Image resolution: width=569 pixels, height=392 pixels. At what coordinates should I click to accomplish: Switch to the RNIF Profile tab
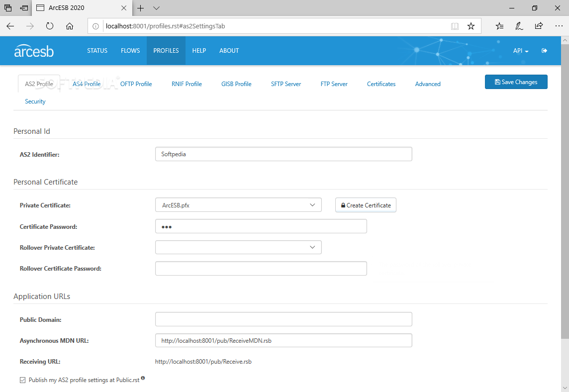pyautogui.click(x=187, y=84)
